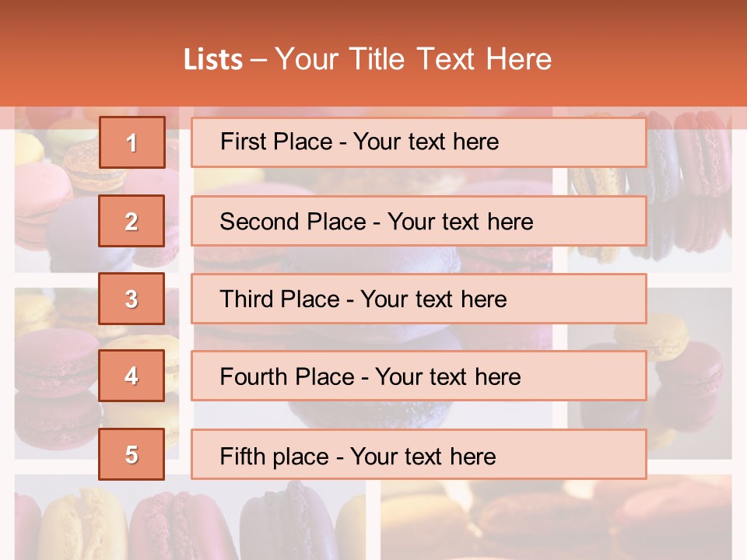Image resolution: width=747 pixels, height=560 pixels.
Task: Click the number 3 square
Action: coord(132,299)
